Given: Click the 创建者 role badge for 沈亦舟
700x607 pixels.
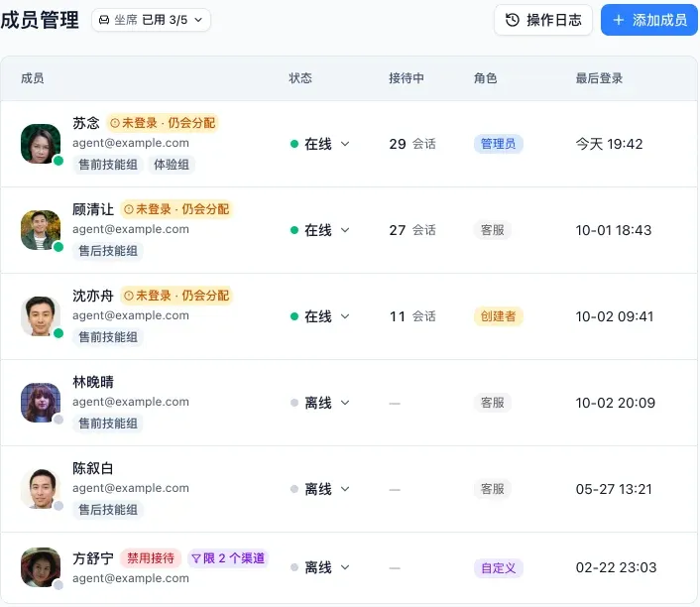Looking at the screenshot, I should (x=498, y=316).
